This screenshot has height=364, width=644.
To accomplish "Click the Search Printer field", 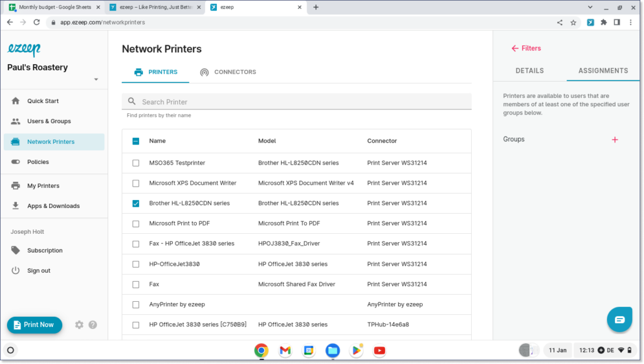I will point(297,101).
